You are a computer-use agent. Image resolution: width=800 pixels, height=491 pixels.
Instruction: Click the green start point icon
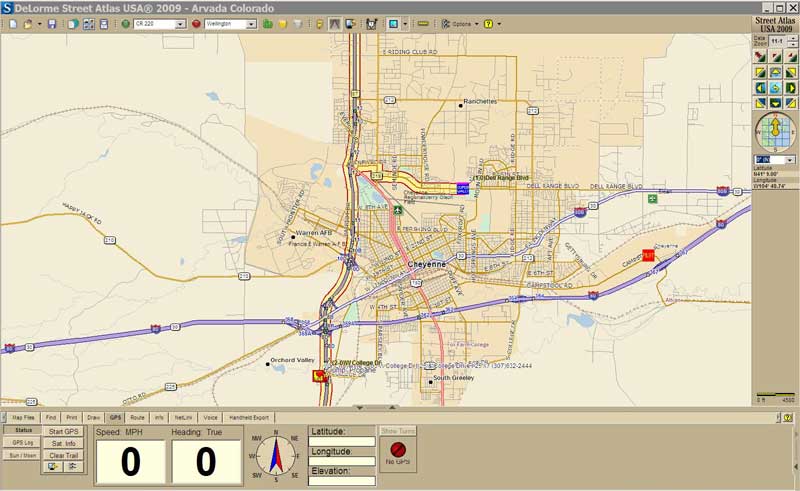coord(125,23)
